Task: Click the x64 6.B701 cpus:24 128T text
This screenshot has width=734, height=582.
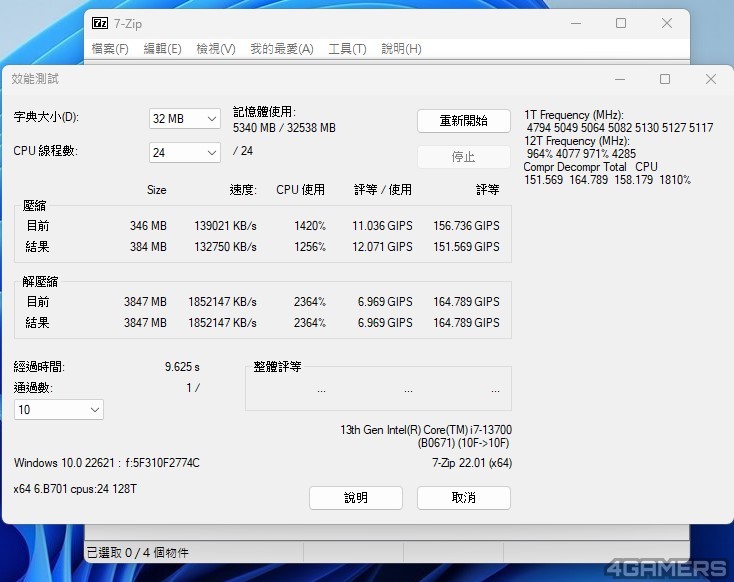Action: pyautogui.click(x=75, y=489)
